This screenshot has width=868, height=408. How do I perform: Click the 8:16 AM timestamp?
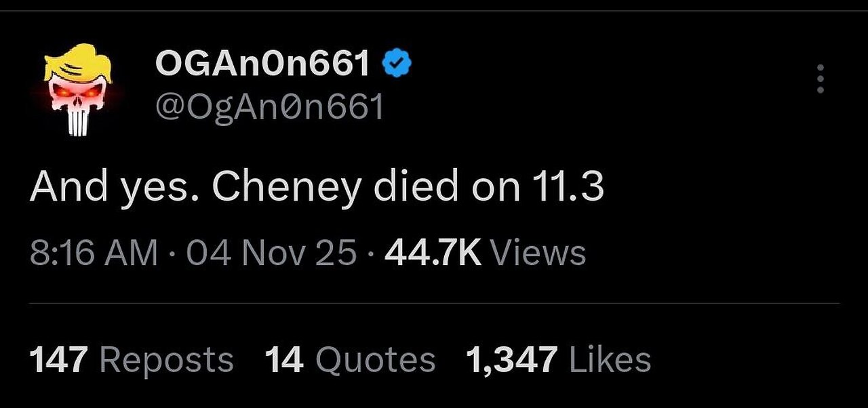(x=94, y=253)
